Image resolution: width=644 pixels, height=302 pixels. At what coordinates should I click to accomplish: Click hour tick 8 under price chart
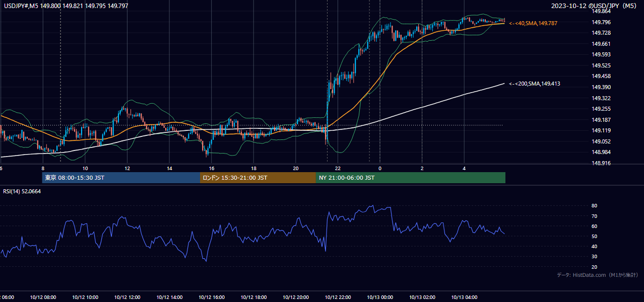[43, 169]
